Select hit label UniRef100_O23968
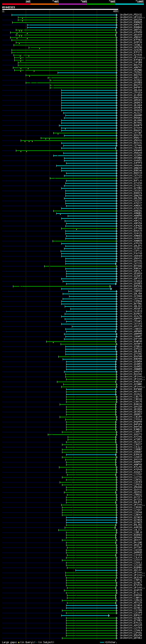This screenshot has height=644, width=146. (131, 296)
